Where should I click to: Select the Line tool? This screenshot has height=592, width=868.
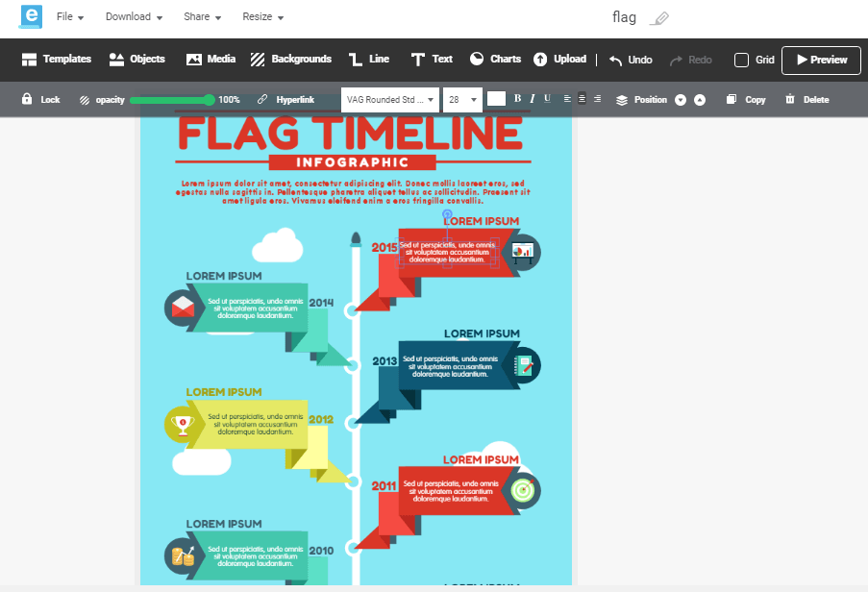click(368, 60)
